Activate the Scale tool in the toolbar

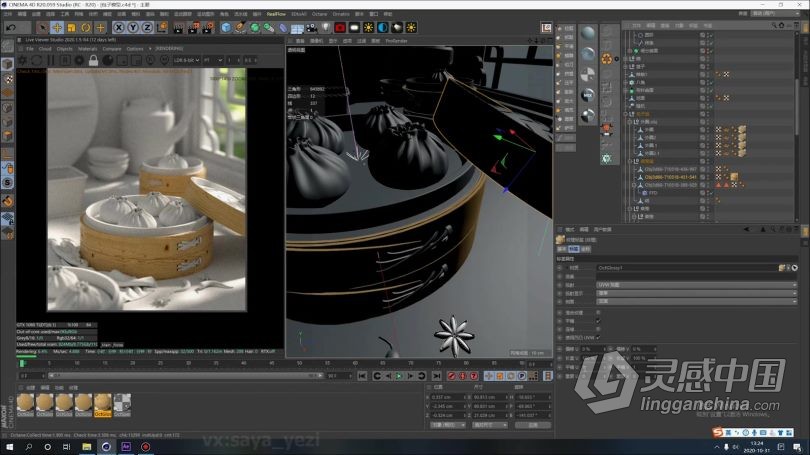pos(71,27)
